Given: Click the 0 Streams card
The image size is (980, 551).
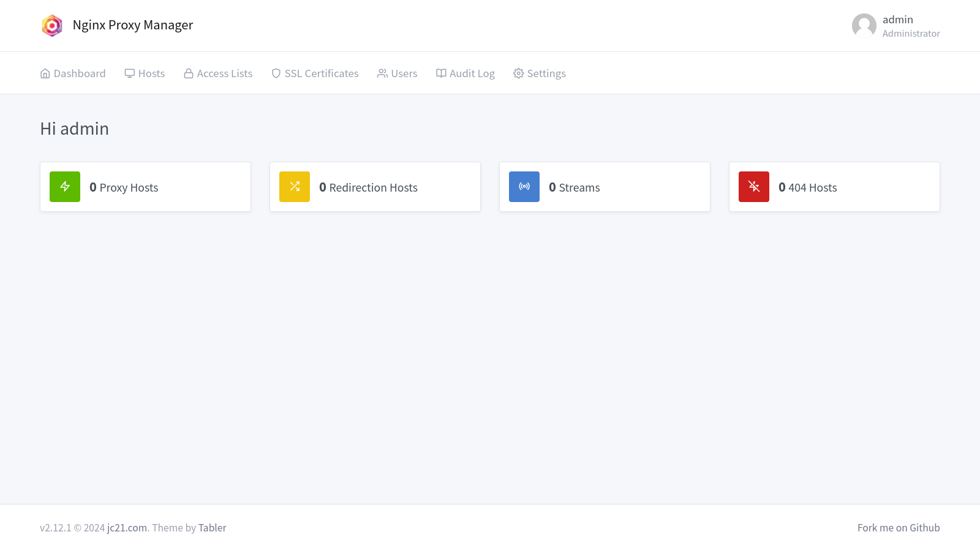Looking at the screenshot, I should pos(605,187).
